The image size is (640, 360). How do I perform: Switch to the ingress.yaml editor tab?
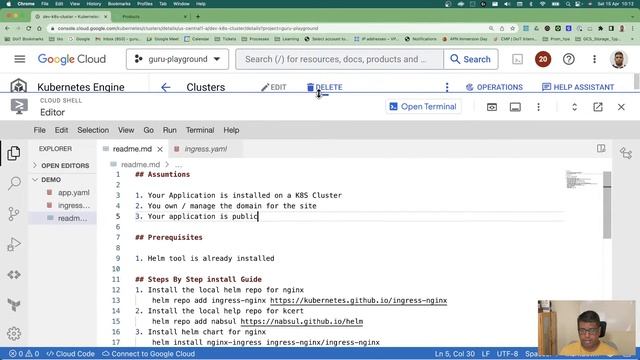click(205, 149)
